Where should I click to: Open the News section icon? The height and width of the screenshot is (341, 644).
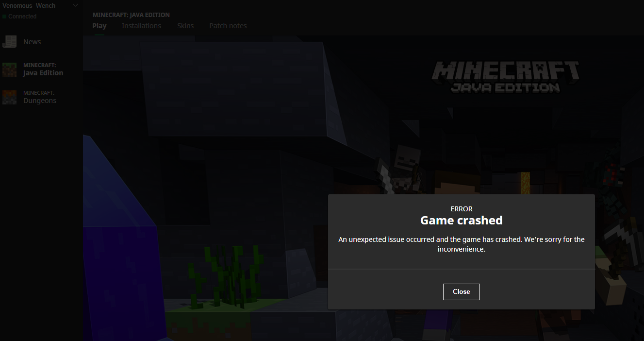click(x=9, y=42)
